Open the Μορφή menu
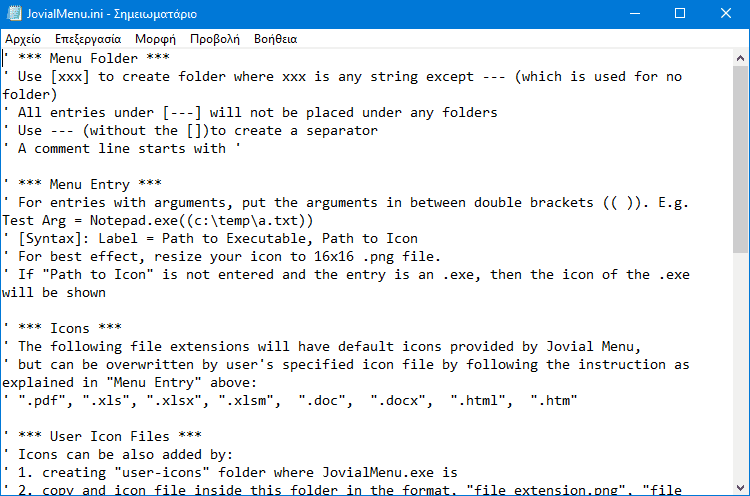 click(155, 39)
